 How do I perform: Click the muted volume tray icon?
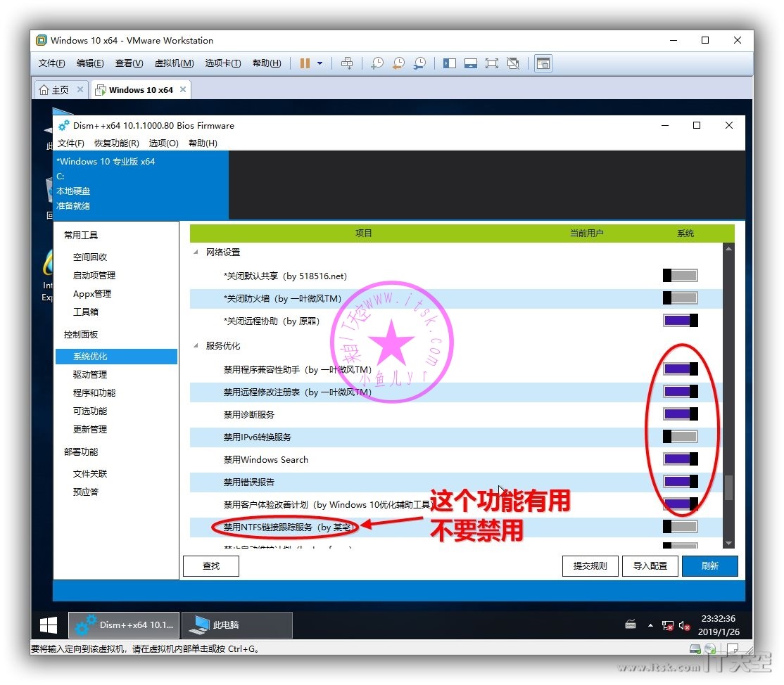[685, 625]
